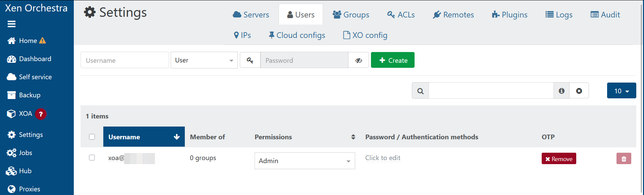Click the Home warning triangle icon
Viewport: 644px width, 195px height.
pyautogui.click(x=43, y=41)
